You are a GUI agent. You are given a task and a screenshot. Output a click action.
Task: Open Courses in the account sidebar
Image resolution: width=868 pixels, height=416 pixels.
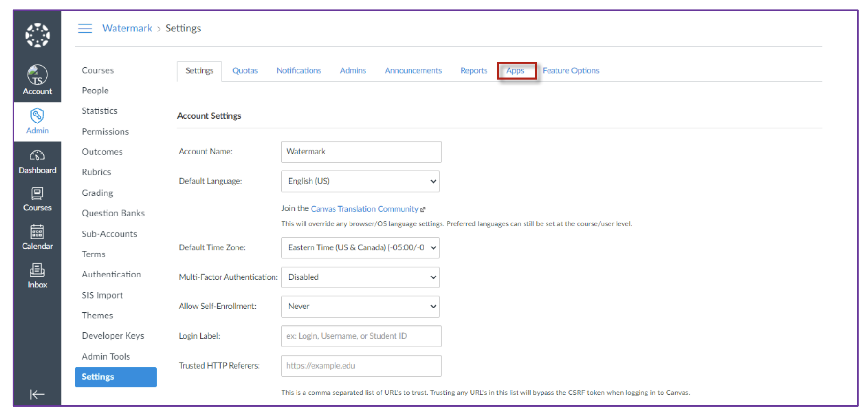click(x=98, y=70)
